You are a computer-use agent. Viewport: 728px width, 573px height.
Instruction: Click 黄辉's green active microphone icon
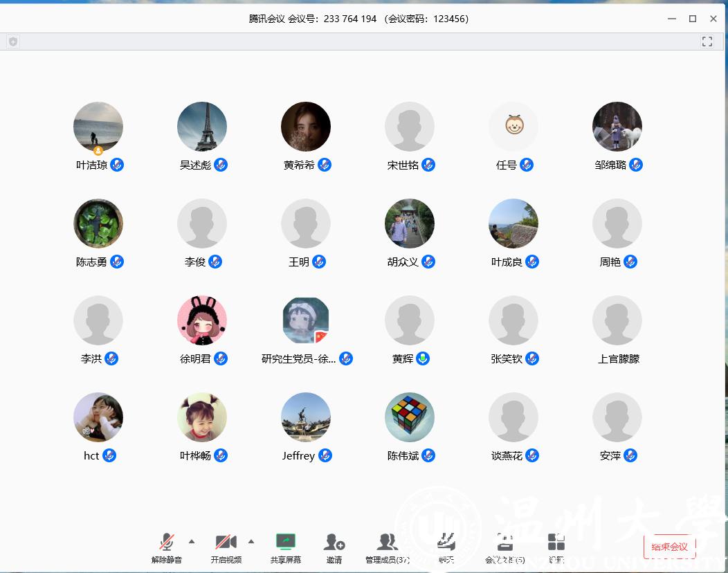(423, 358)
